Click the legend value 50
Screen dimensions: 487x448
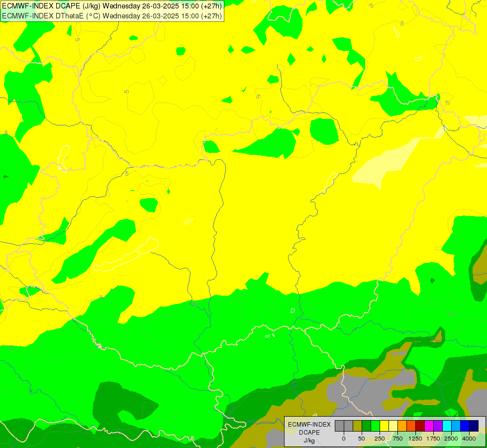pos(362,439)
